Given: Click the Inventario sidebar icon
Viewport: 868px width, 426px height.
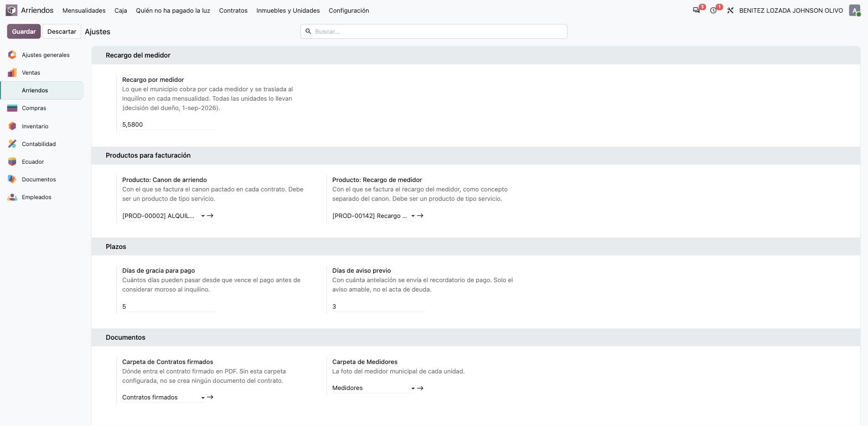Looking at the screenshot, I should tap(12, 126).
